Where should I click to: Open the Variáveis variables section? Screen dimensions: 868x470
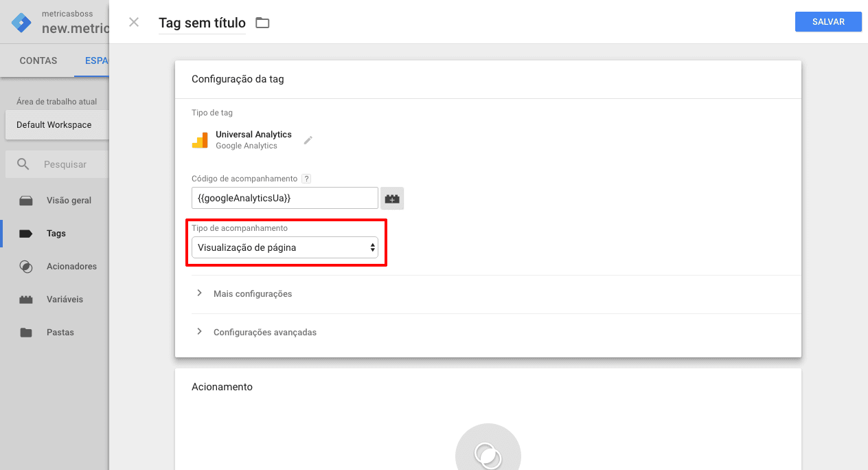click(x=66, y=299)
